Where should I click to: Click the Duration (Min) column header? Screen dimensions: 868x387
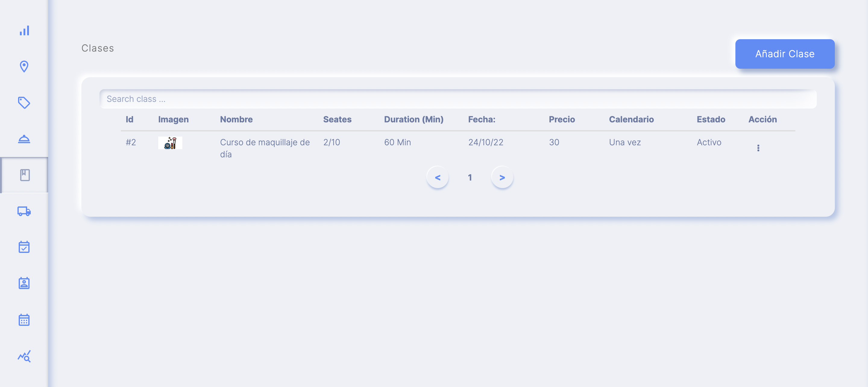tap(414, 119)
